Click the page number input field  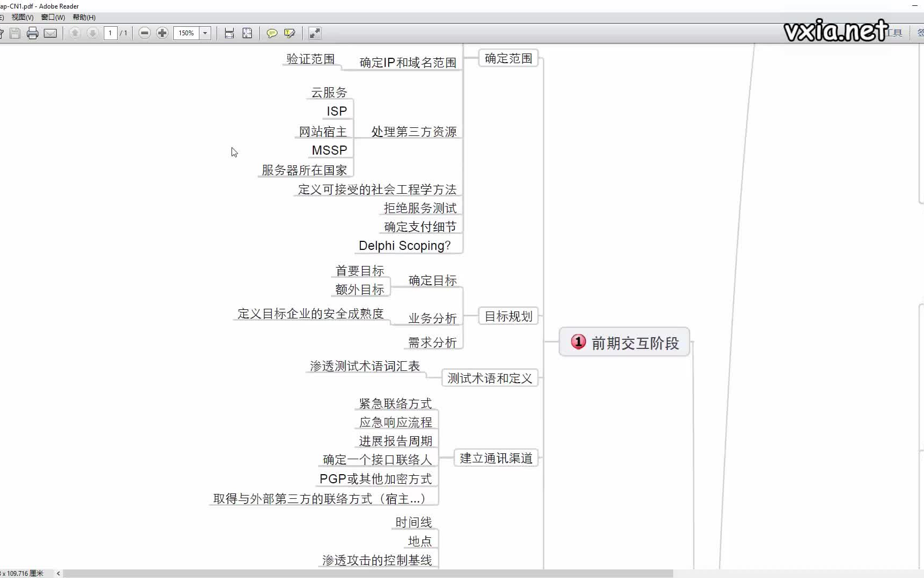click(x=110, y=33)
